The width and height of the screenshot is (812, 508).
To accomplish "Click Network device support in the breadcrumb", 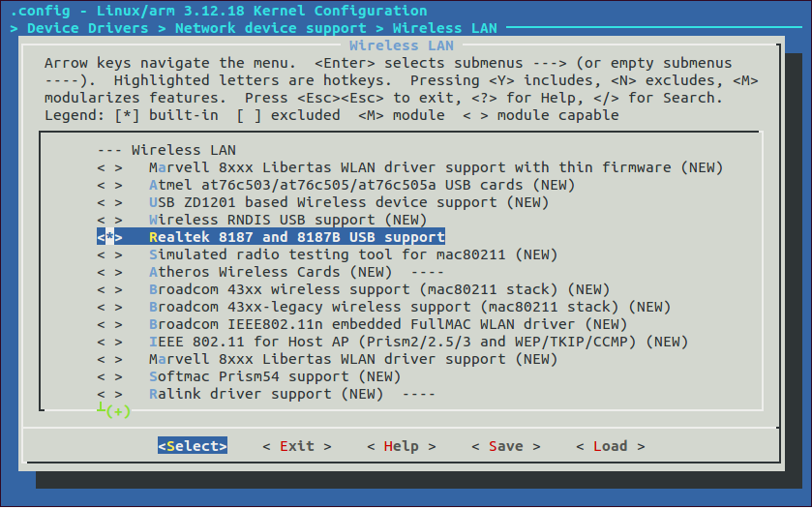I will pyautogui.click(x=270, y=28).
